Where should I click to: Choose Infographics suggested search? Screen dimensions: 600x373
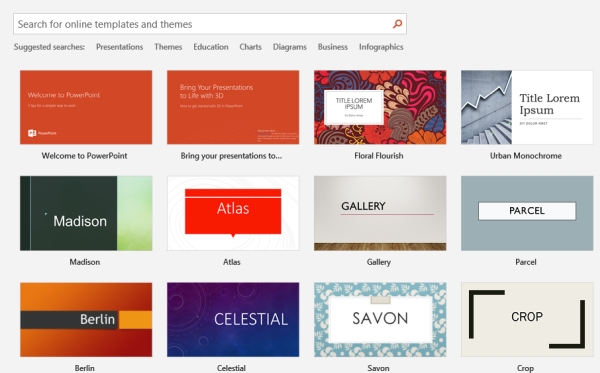(x=381, y=47)
